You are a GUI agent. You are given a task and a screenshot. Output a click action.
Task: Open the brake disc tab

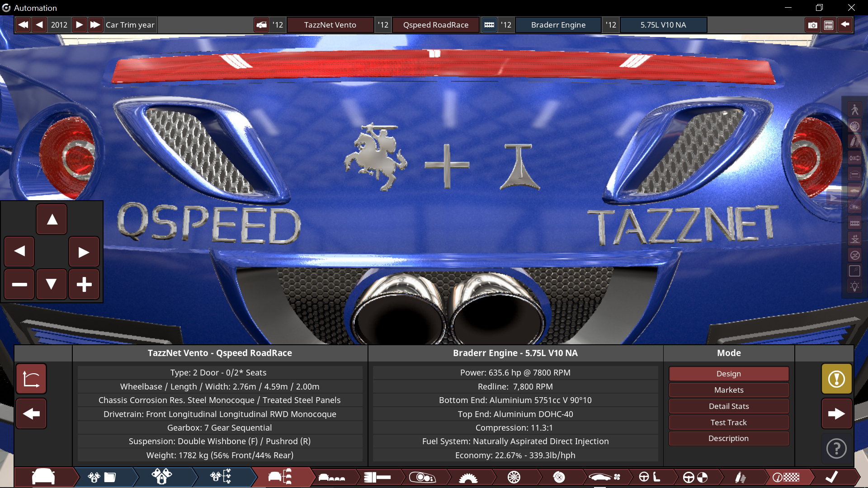[x=559, y=477]
